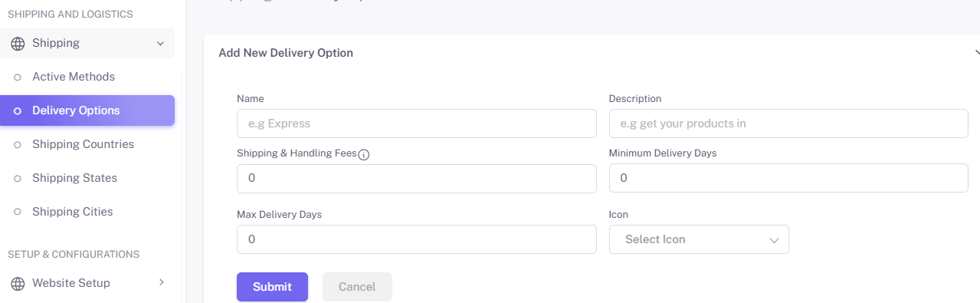Click the Shipping & Handling Fees info icon
The height and width of the screenshot is (303, 980).
(364, 154)
